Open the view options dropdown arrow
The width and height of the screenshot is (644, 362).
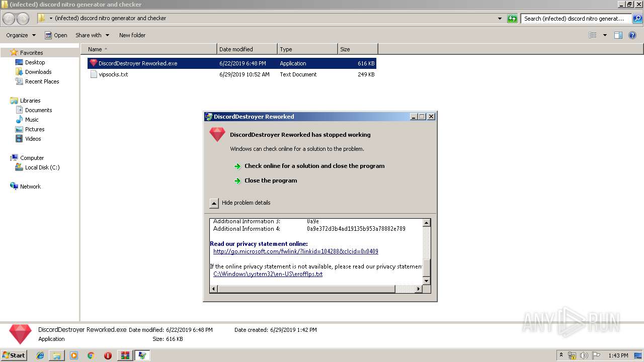(605, 35)
